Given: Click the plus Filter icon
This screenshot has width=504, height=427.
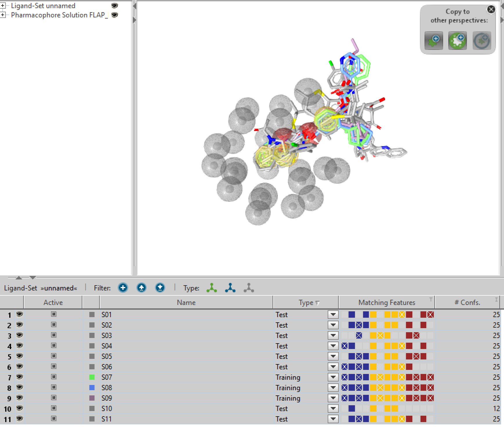Looking at the screenshot, I should pyautogui.click(x=123, y=288).
